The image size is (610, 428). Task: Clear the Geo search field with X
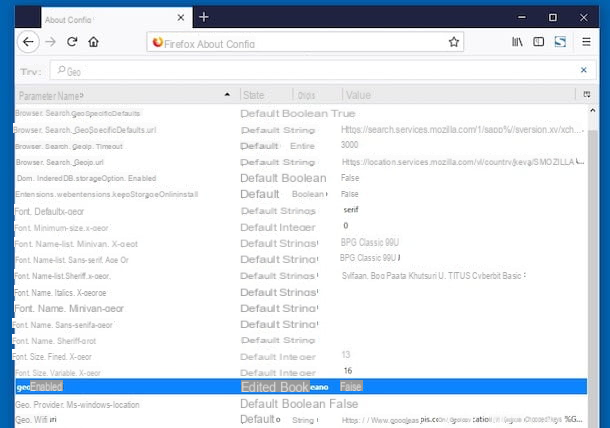click(x=584, y=70)
